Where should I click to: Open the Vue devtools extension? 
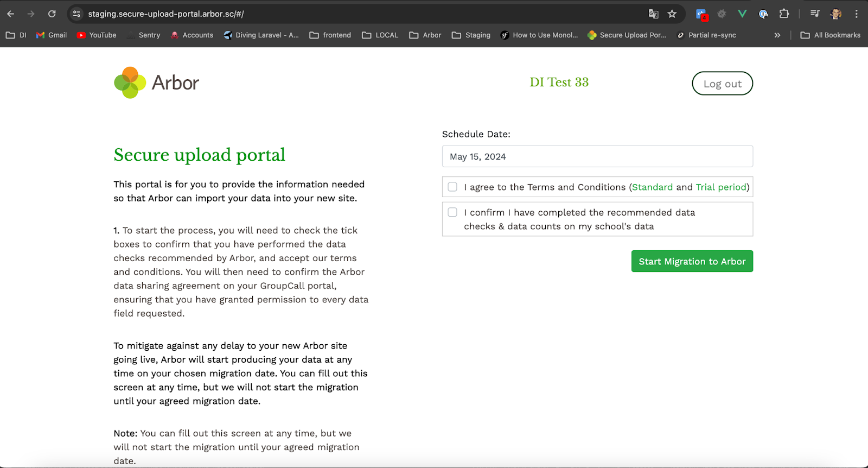pos(742,14)
